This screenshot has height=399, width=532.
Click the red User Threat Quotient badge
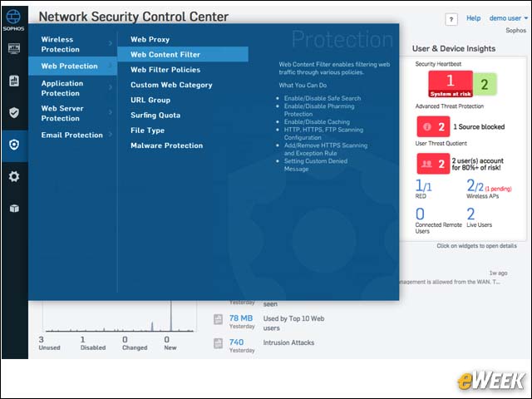(x=433, y=164)
